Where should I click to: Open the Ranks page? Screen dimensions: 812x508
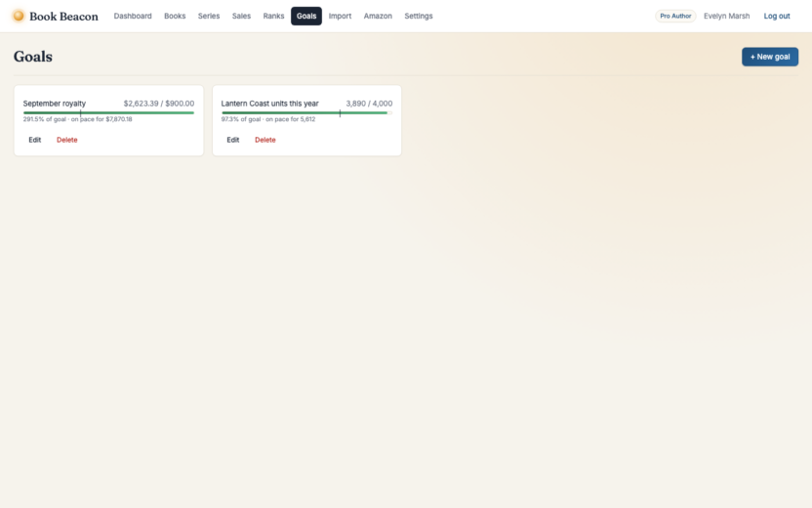273,16
